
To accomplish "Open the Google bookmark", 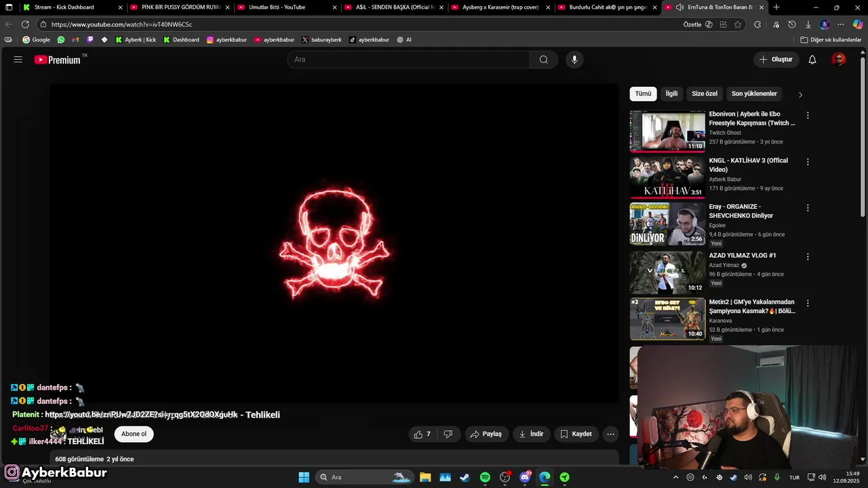I will point(36,40).
